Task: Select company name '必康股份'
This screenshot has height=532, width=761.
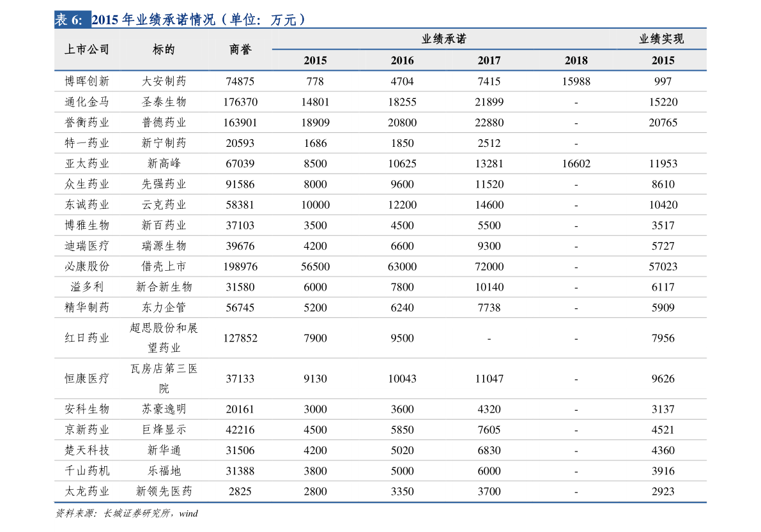Action: click(87, 266)
